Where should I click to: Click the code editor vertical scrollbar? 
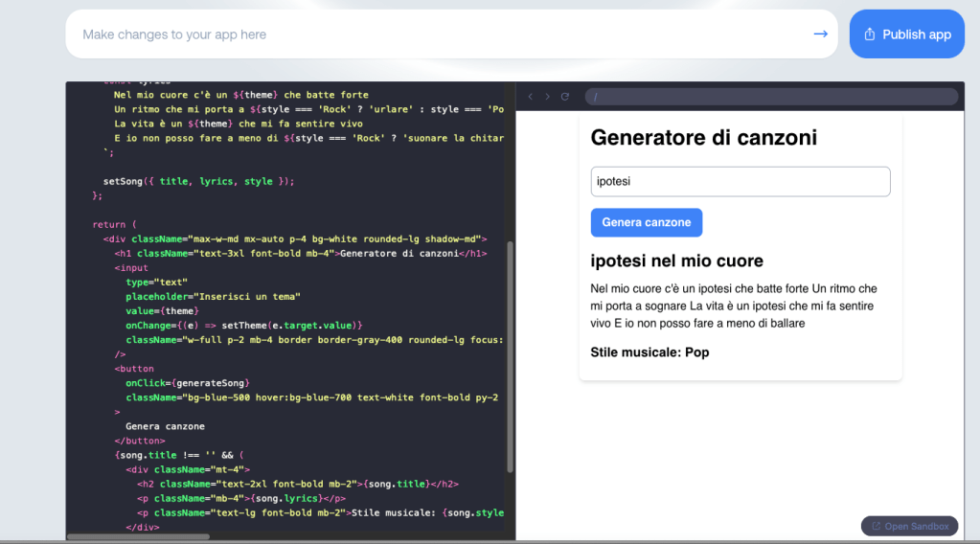click(x=510, y=354)
